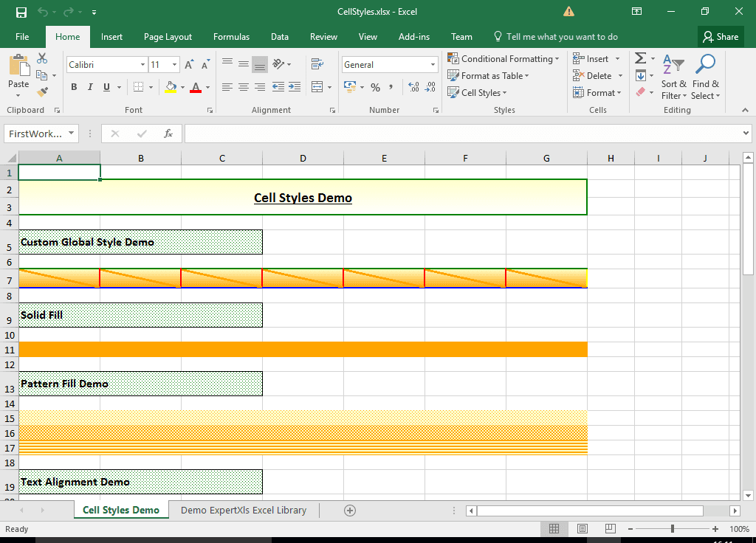This screenshot has width=756, height=543.
Task: Expand the formula bar
Action: (746, 133)
